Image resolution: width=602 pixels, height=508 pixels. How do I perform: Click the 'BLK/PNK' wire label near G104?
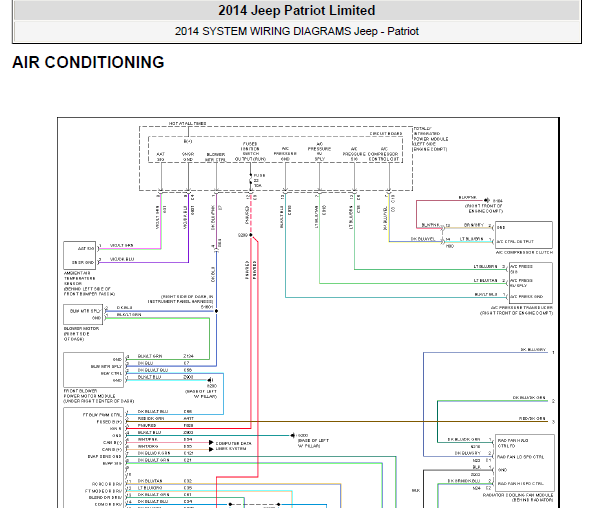pyautogui.click(x=468, y=197)
